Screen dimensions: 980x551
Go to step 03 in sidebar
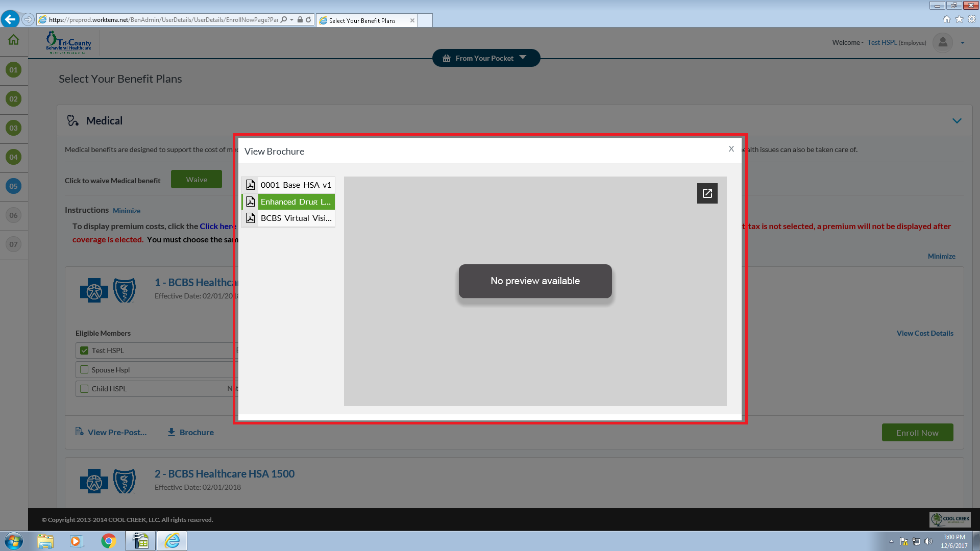[14, 128]
